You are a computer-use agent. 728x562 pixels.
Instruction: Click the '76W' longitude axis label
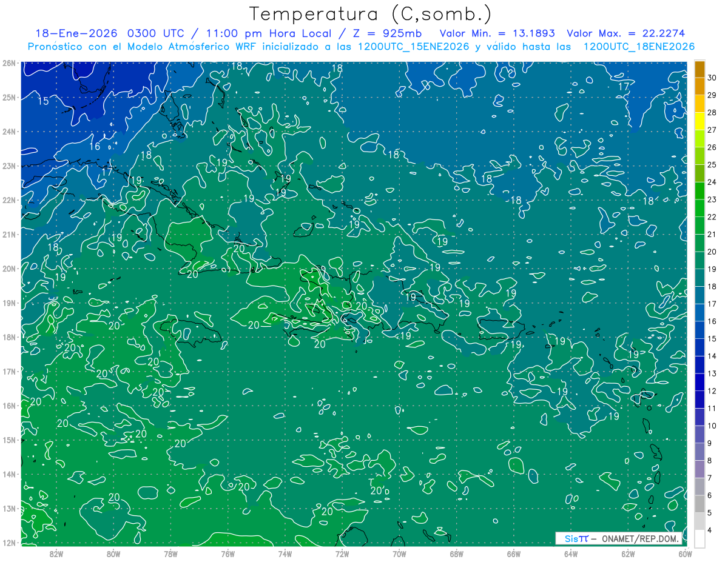[228, 554]
